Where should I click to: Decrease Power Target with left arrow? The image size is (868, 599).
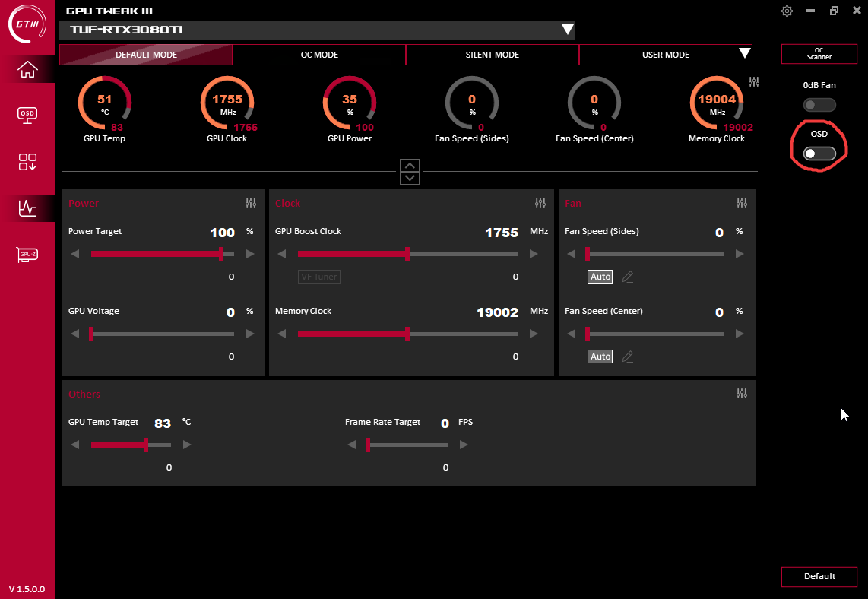tap(75, 254)
